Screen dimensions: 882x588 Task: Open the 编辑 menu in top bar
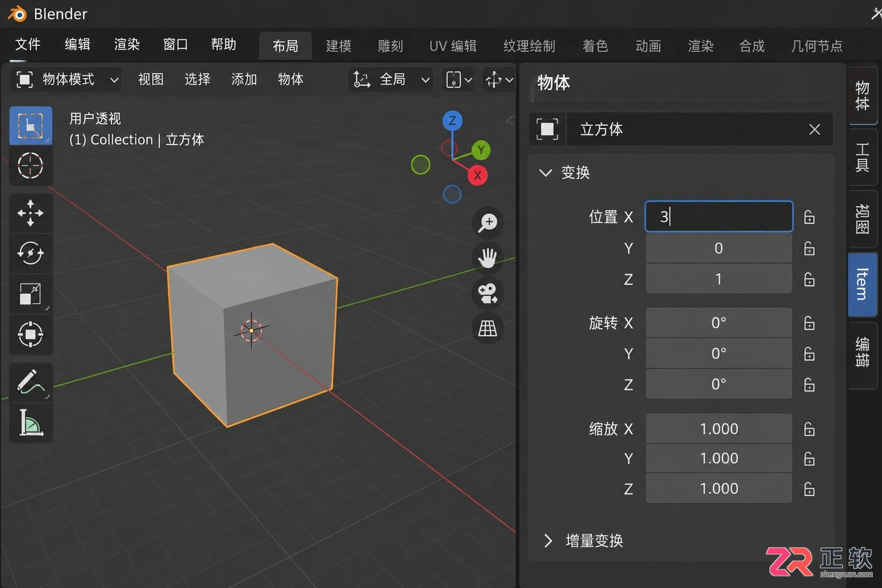point(78,44)
